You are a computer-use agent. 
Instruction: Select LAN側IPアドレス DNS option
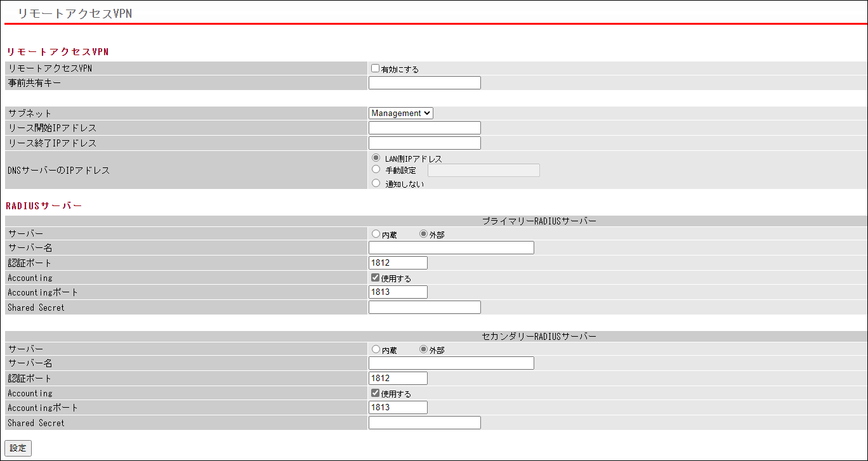pyautogui.click(x=376, y=158)
